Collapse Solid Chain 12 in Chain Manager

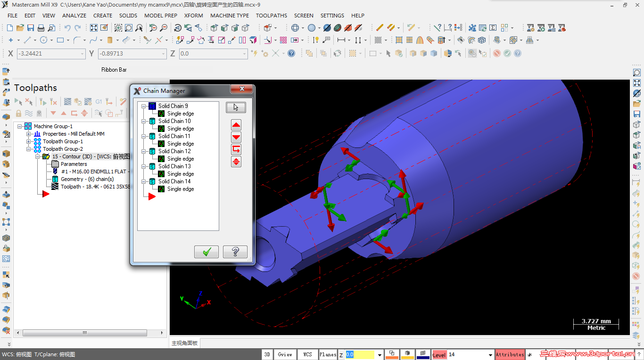coord(143,151)
